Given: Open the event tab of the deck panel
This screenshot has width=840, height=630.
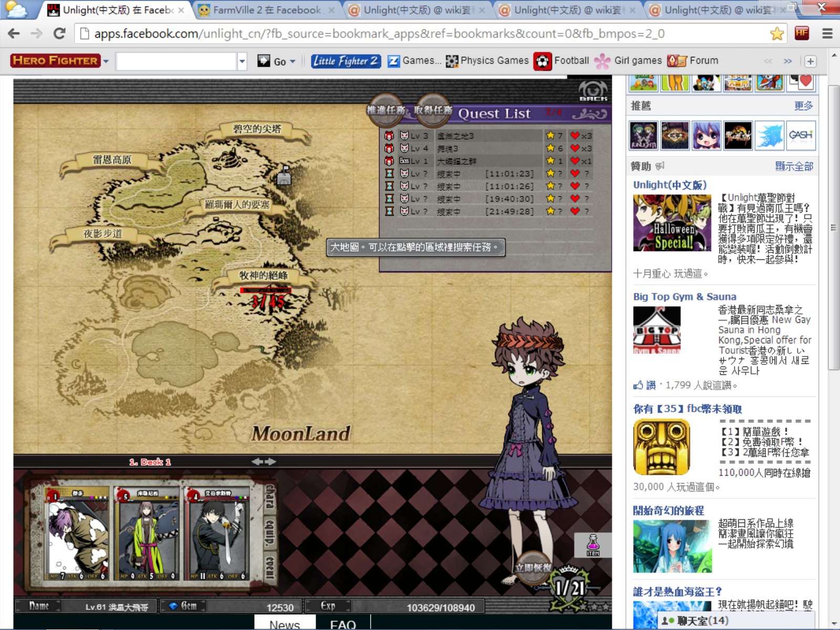Looking at the screenshot, I should (269, 567).
